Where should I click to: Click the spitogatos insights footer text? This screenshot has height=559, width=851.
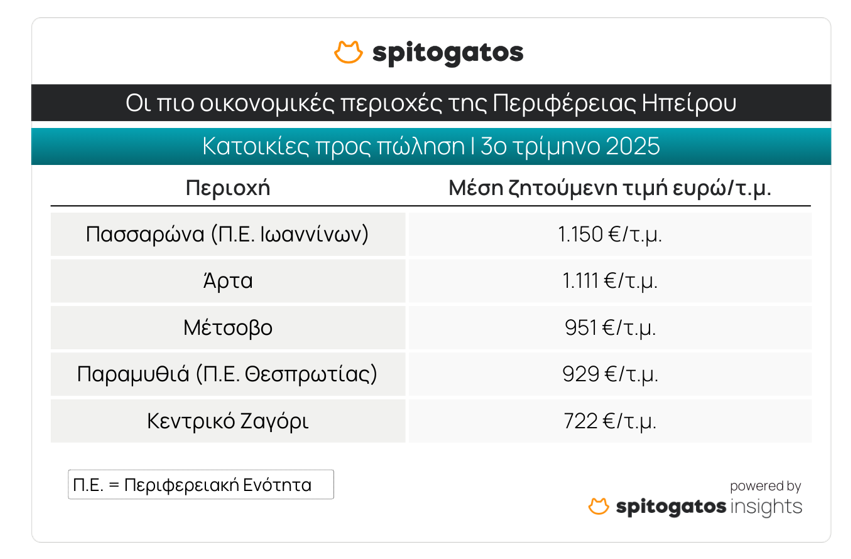[708, 507]
